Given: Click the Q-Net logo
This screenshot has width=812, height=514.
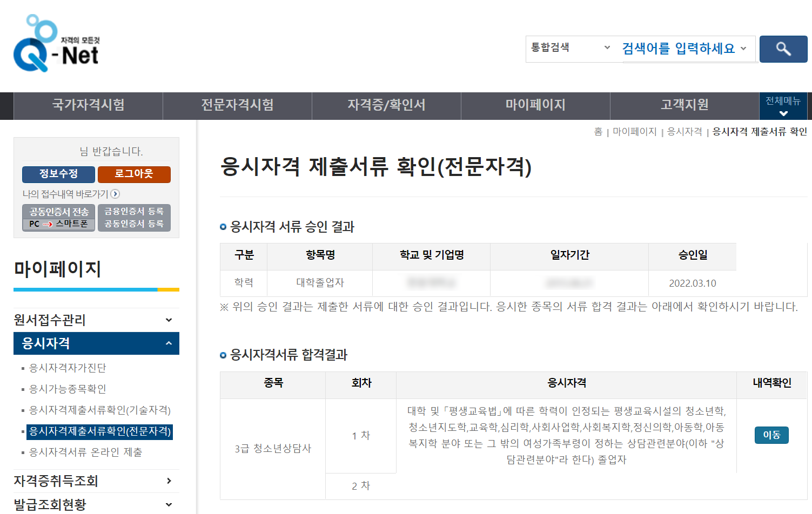Looking at the screenshot, I should coord(56,44).
